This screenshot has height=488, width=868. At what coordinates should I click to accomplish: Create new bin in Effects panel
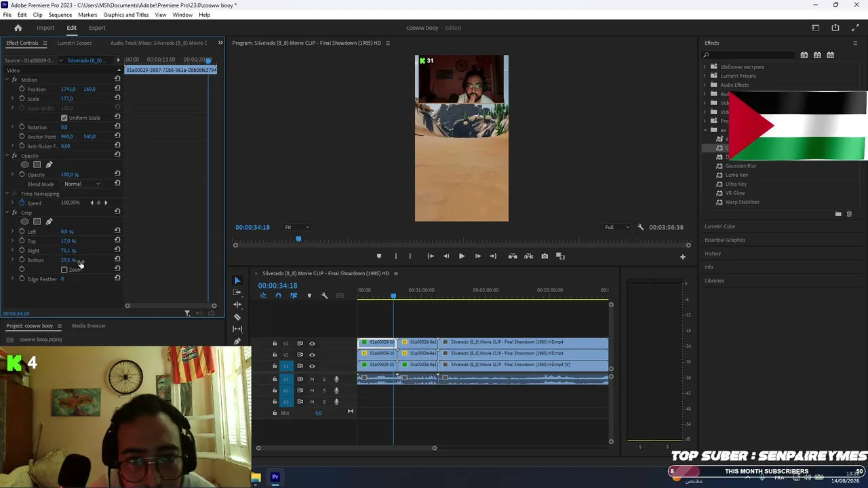[838, 214]
